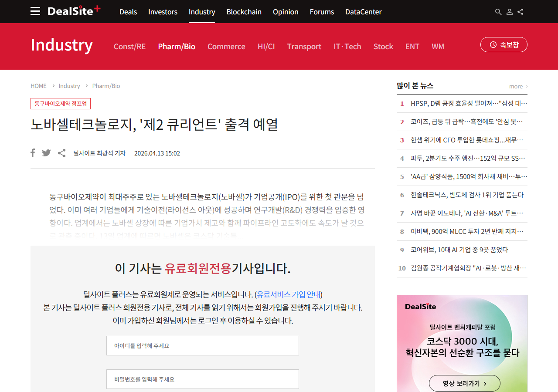Share article on Facebook

(33, 153)
